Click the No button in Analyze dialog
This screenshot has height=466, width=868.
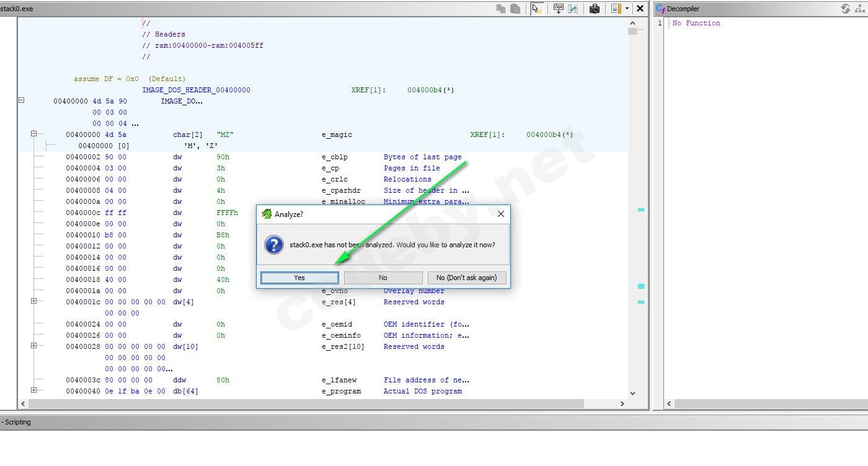pos(383,278)
